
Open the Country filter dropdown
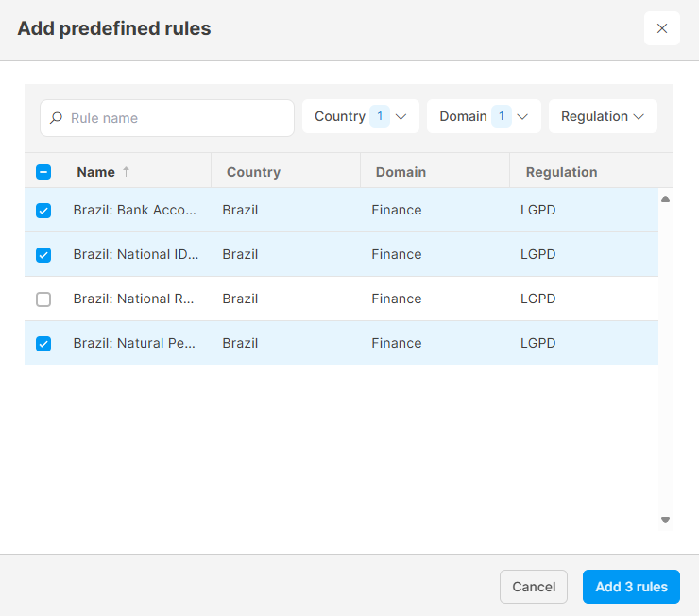(x=361, y=116)
